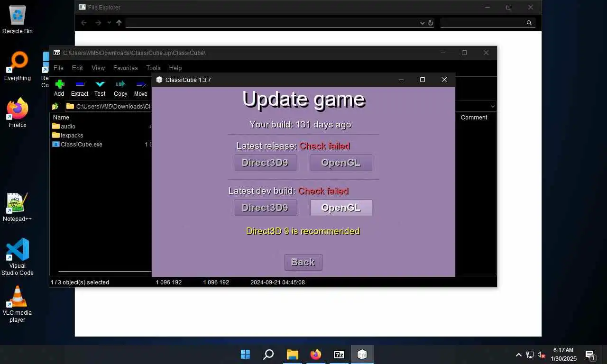Expand the 7-Zip path dropdown arrow

coord(493,107)
